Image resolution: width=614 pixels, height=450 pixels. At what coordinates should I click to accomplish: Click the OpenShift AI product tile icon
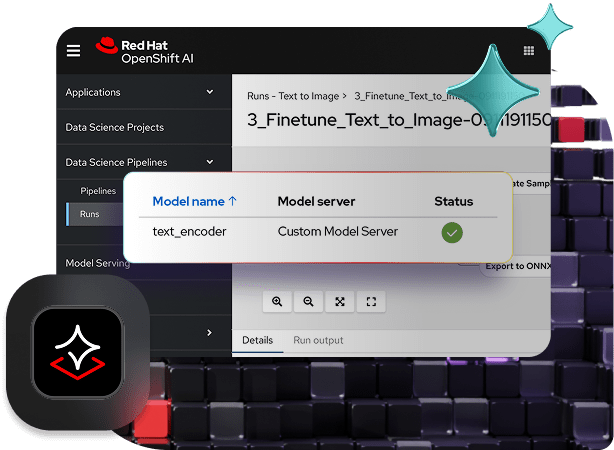[x=78, y=352]
